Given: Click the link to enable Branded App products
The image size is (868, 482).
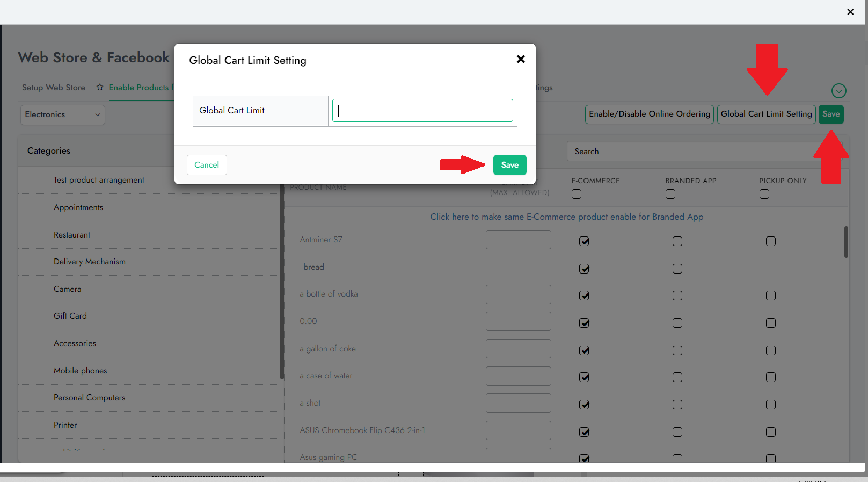Looking at the screenshot, I should pos(566,217).
